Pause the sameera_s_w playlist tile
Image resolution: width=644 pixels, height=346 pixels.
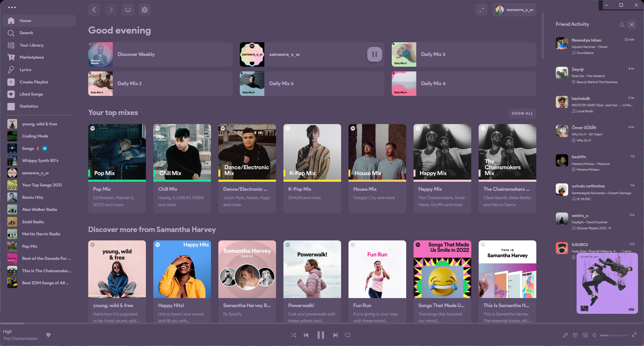375,54
